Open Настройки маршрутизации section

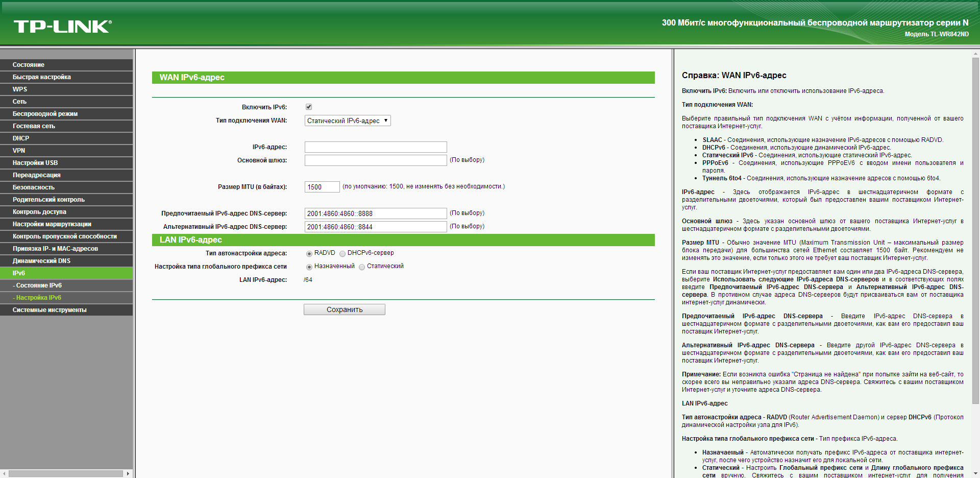click(x=66, y=224)
